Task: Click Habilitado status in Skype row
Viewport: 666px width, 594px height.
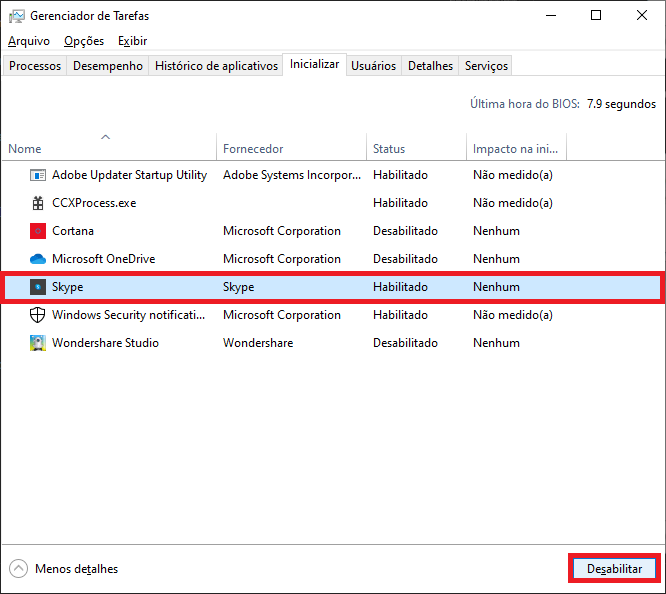Action: pyautogui.click(x=401, y=287)
